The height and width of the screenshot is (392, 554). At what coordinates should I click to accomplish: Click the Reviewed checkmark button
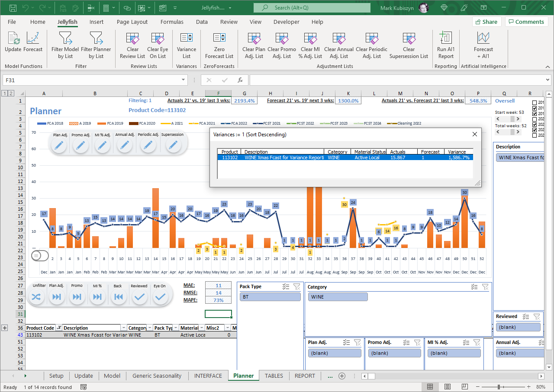[139, 296]
